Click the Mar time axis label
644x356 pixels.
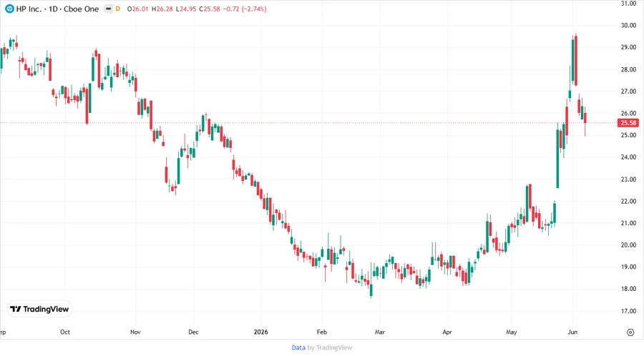(x=380, y=332)
